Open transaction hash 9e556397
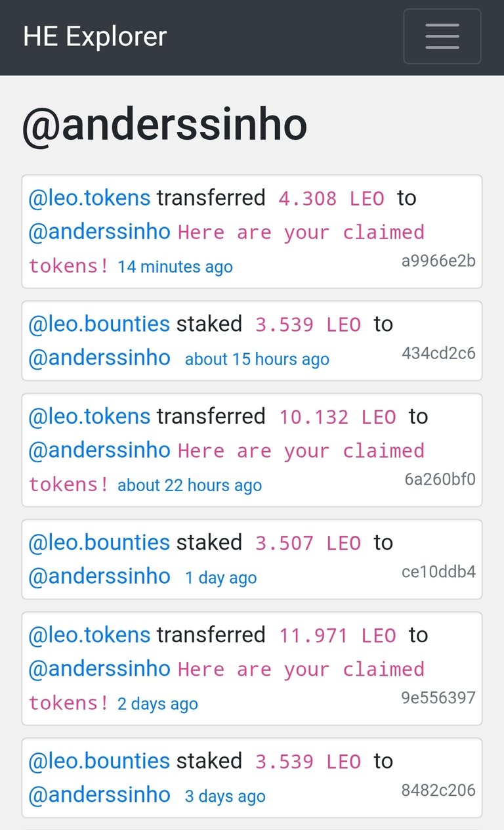 pos(438,697)
